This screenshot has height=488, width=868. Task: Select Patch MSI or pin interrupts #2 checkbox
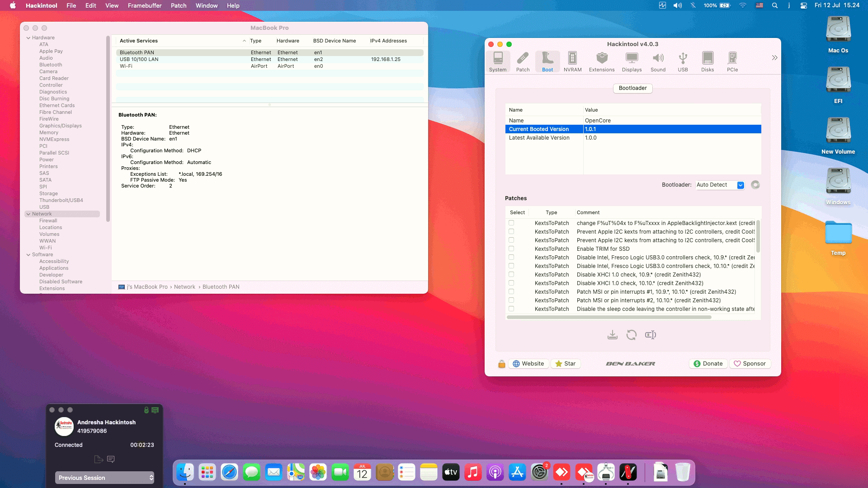pyautogui.click(x=511, y=300)
